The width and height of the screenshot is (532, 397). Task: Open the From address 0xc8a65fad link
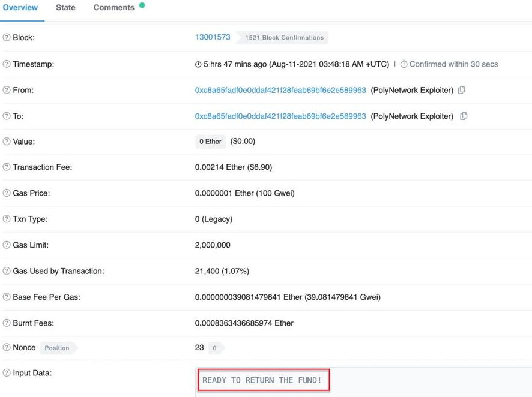tap(280, 90)
